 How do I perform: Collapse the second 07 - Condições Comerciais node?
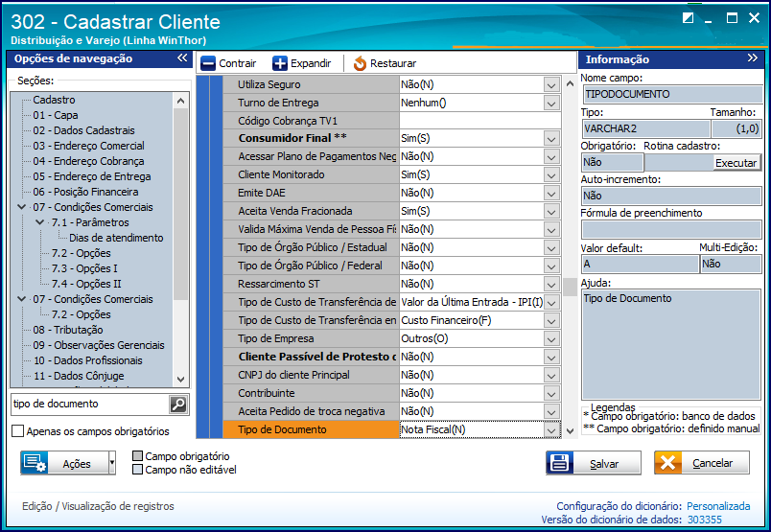(22, 299)
